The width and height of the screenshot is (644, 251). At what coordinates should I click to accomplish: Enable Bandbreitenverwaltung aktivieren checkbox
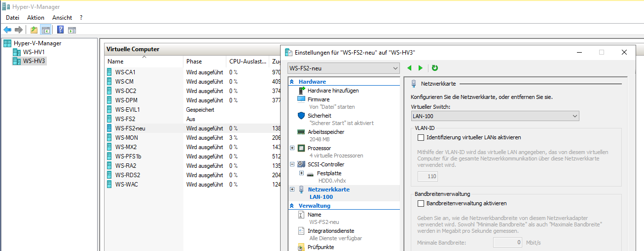(x=421, y=203)
